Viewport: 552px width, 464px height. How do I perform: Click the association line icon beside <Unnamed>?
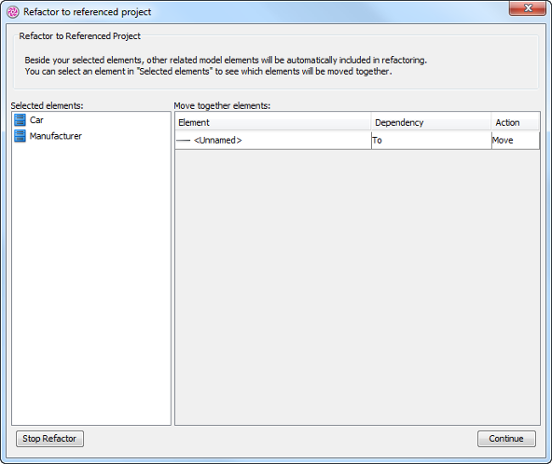[x=183, y=140]
